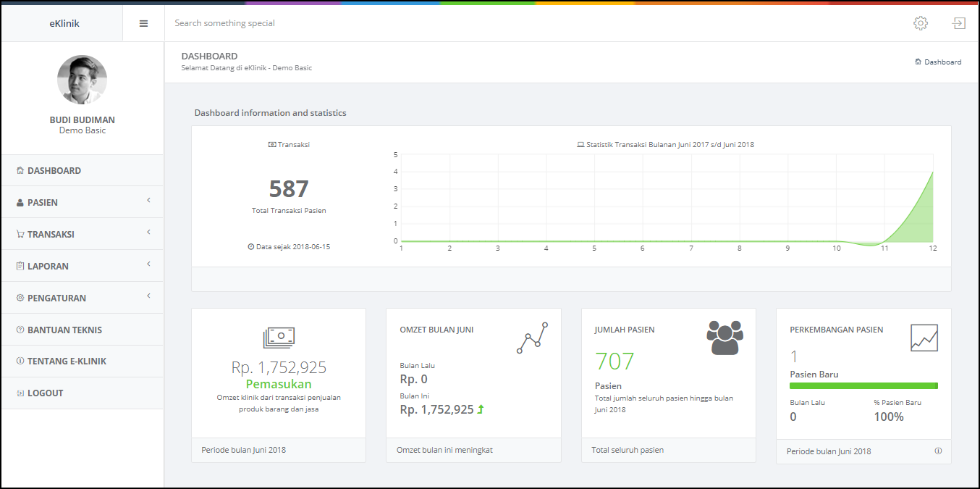Screen dimensions: 980x489
Task: Click the BUDI BUDIMAN user name
Action: coord(83,120)
